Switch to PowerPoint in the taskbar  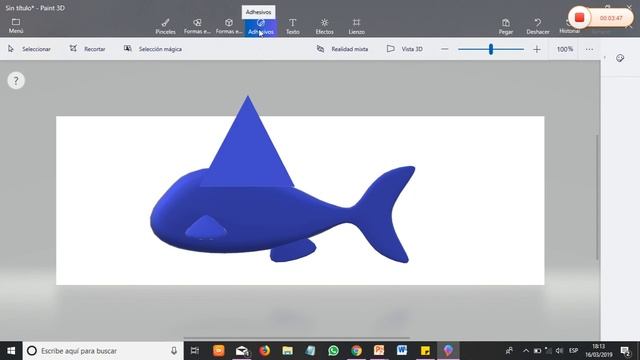[379, 351]
